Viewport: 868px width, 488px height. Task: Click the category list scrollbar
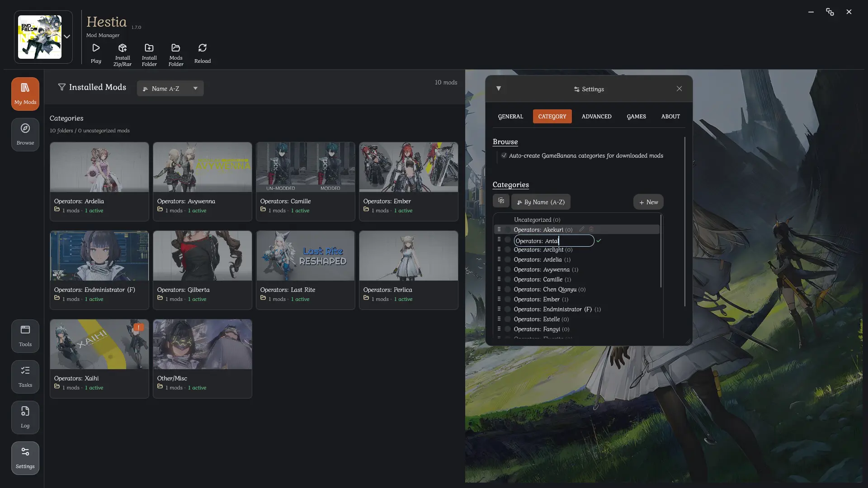pyautogui.click(x=661, y=251)
